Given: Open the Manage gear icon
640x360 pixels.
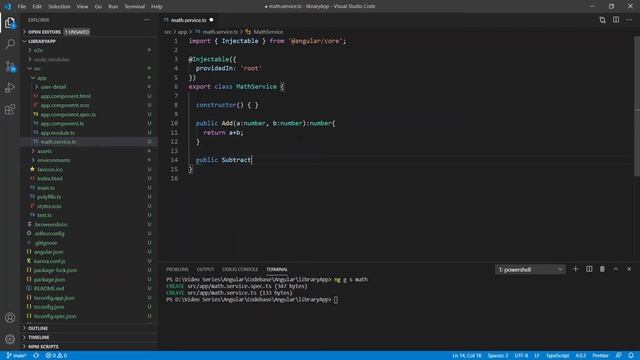Looking at the screenshot, I should (10, 339).
